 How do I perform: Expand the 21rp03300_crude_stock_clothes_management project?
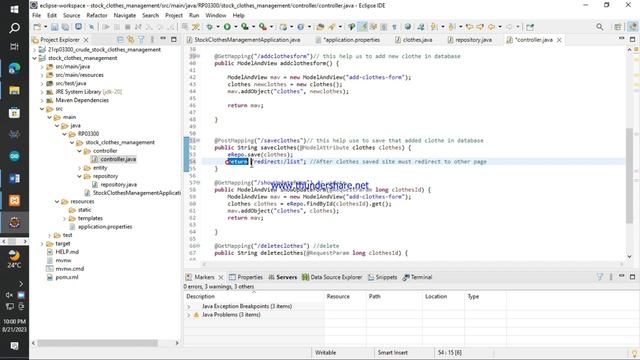click(34, 49)
